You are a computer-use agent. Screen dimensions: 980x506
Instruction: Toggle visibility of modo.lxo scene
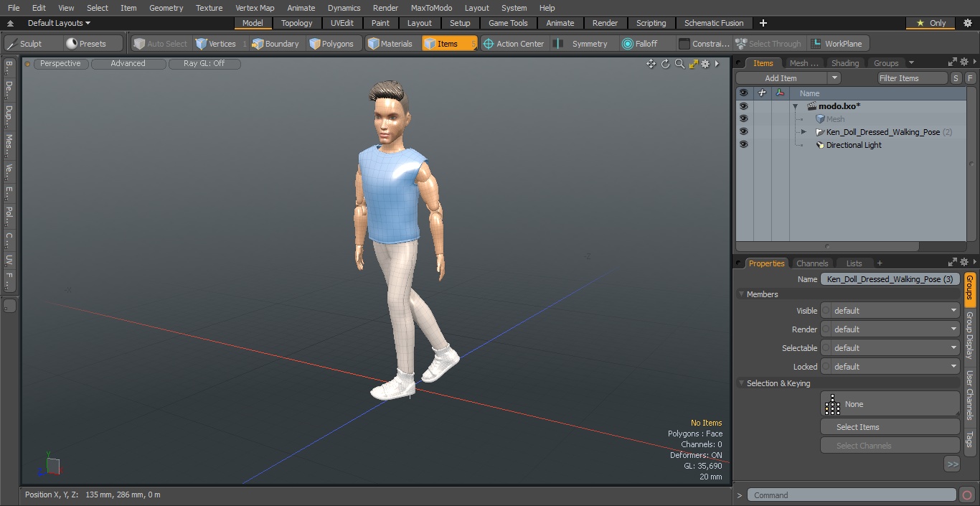(x=743, y=106)
